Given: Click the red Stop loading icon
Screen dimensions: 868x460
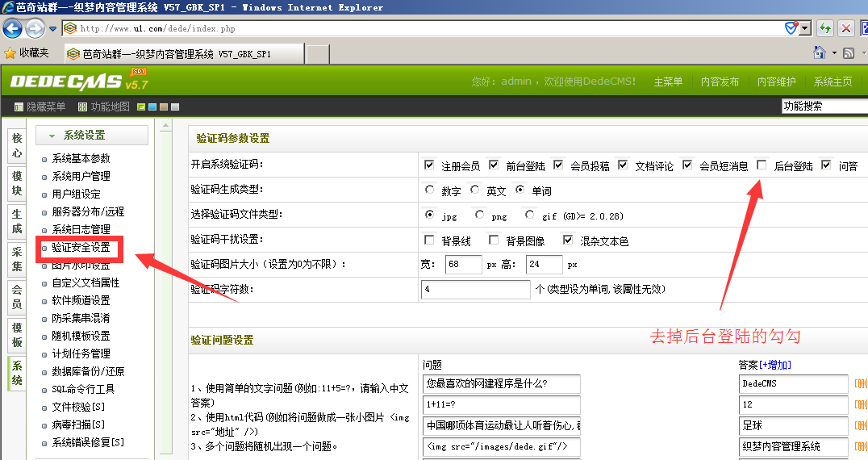Looking at the screenshot, I should (846, 28).
